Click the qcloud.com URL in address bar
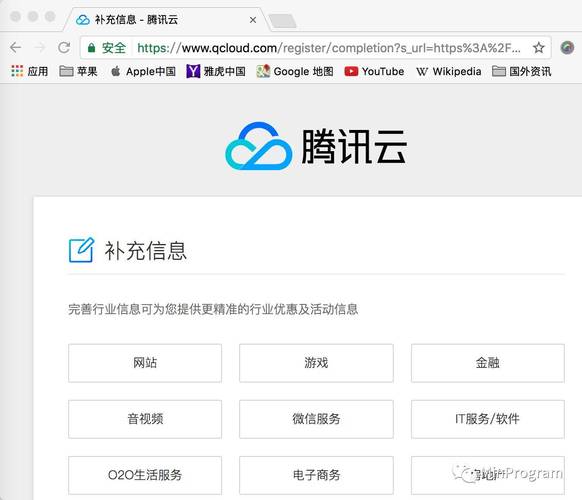The height and width of the screenshot is (500, 582). pos(328,48)
